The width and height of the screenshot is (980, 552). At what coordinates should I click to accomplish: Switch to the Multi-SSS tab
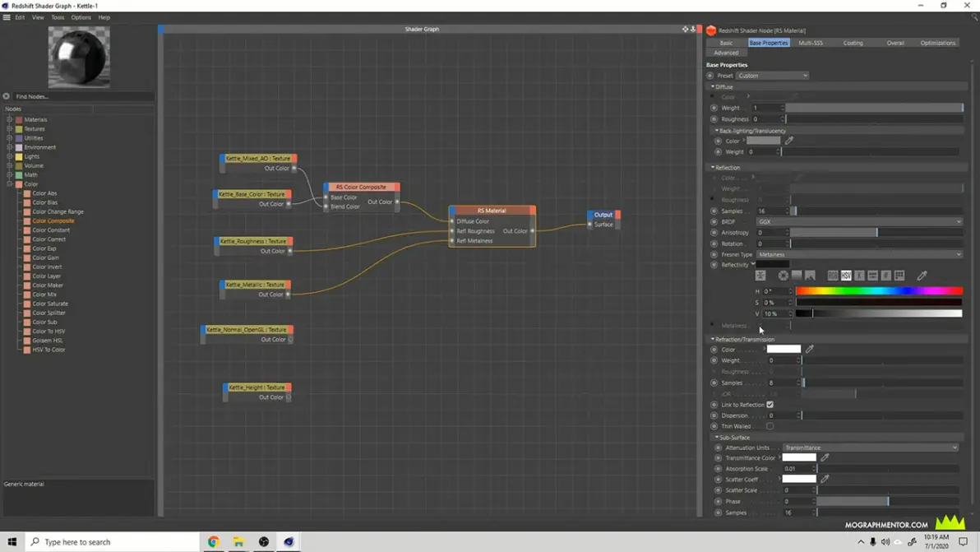coord(811,43)
